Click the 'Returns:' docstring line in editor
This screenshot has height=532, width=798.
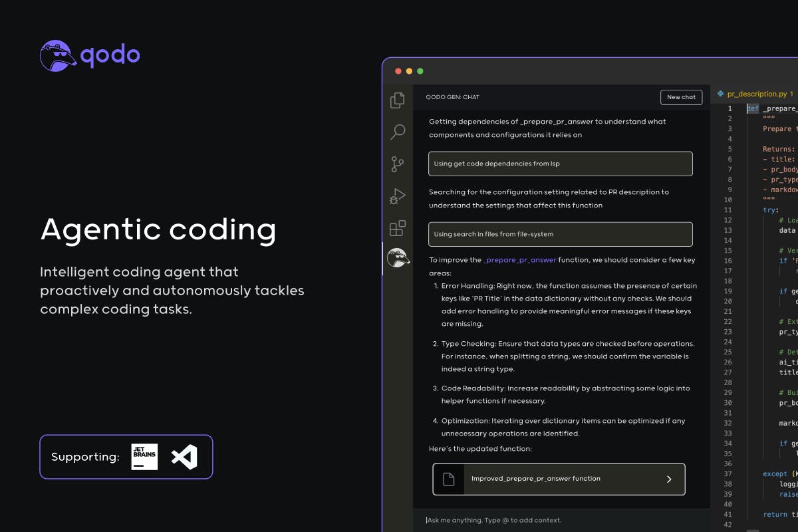(778, 150)
